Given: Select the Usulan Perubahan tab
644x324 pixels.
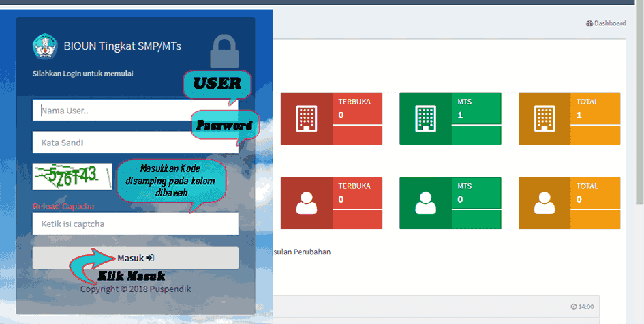Looking at the screenshot, I should (x=302, y=252).
